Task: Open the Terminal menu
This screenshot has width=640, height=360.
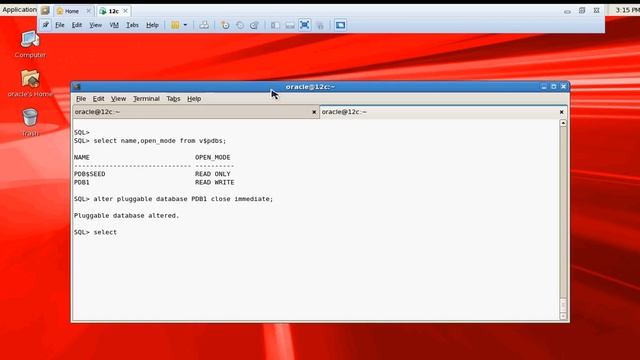Action: (x=146, y=98)
